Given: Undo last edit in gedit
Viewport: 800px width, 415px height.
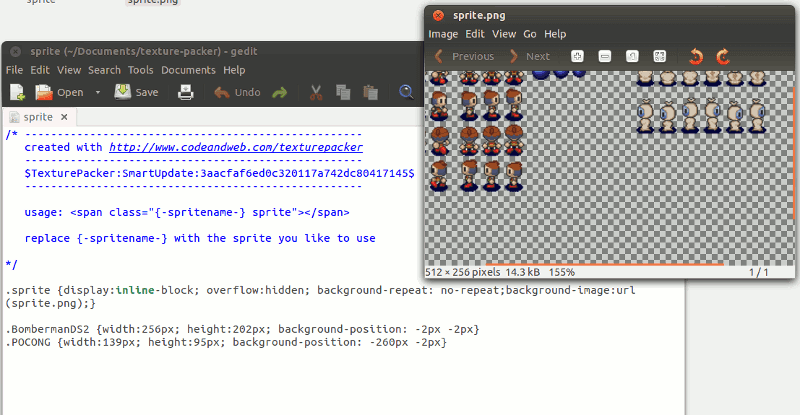Looking at the screenshot, I should pyautogui.click(x=237, y=92).
